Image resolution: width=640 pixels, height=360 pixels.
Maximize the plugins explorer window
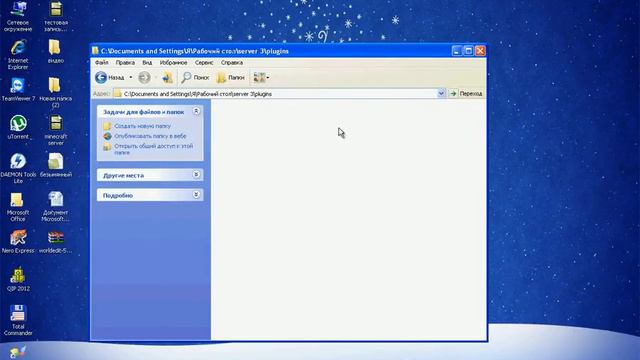pyautogui.click(x=469, y=51)
